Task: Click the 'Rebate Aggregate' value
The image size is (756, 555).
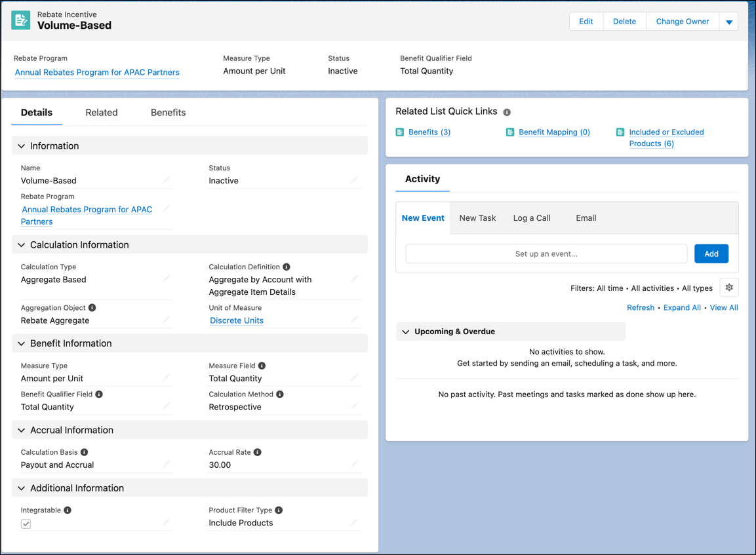Action: pyautogui.click(x=55, y=320)
